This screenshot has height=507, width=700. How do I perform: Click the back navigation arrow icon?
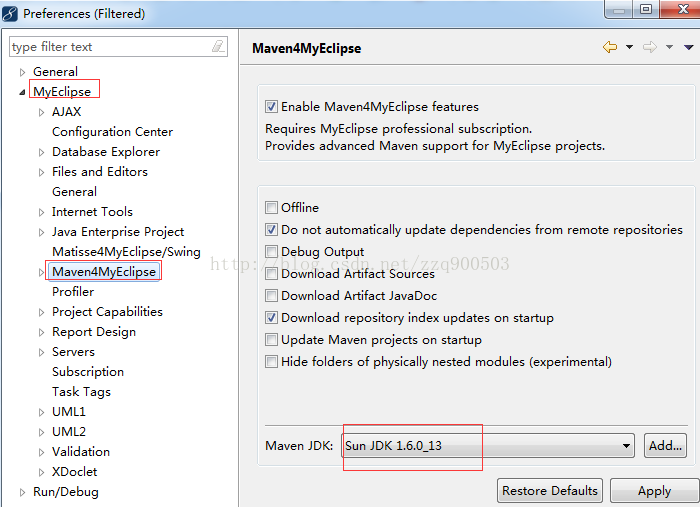(x=610, y=47)
